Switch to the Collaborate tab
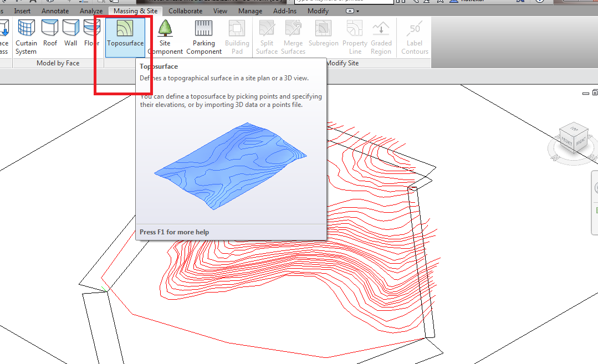598x364 pixels. (x=185, y=11)
